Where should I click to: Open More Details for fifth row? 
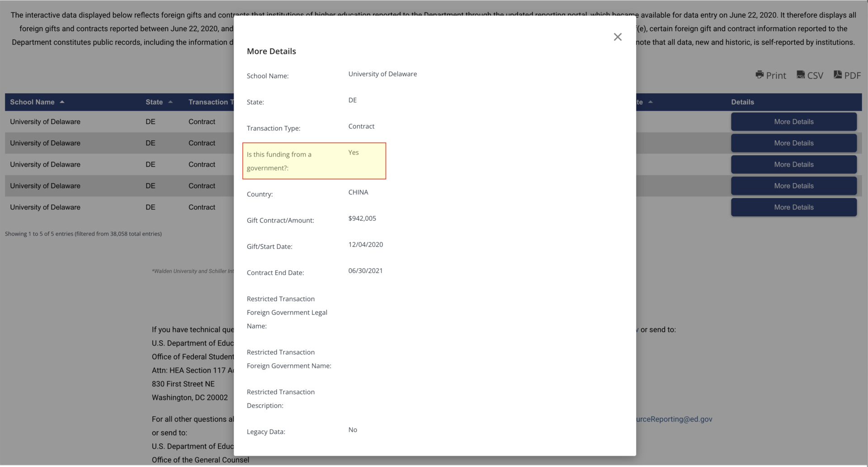pos(793,207)
